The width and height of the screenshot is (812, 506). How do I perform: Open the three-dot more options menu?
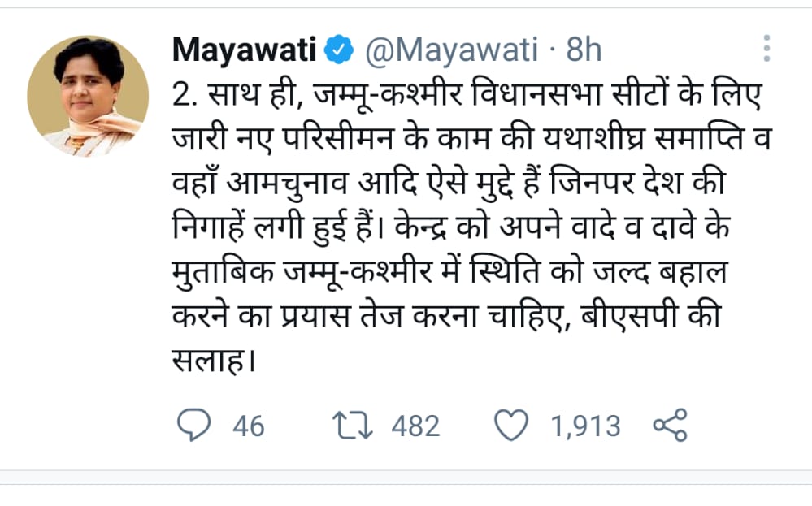click(766, 49)
